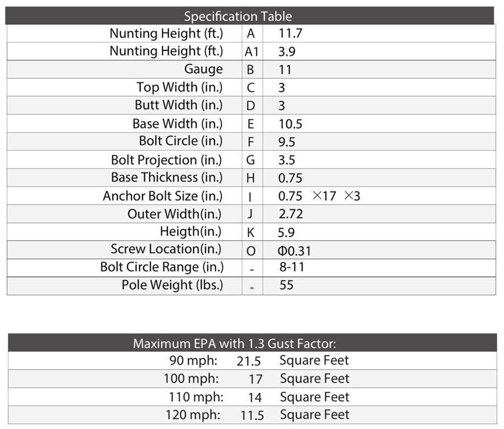Click the Bolt Circle Range value 8-11
Image resolution: width=504 pixels, height=429 pixels.
292,267
